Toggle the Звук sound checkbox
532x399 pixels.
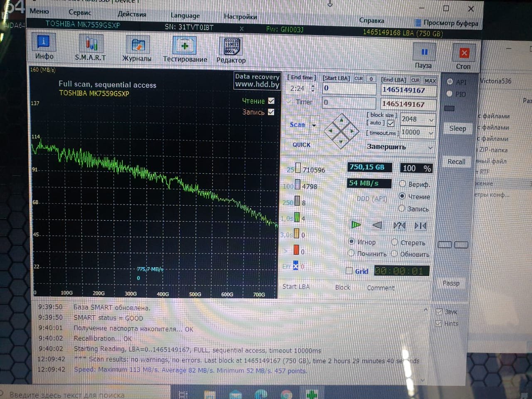(439, 312)
